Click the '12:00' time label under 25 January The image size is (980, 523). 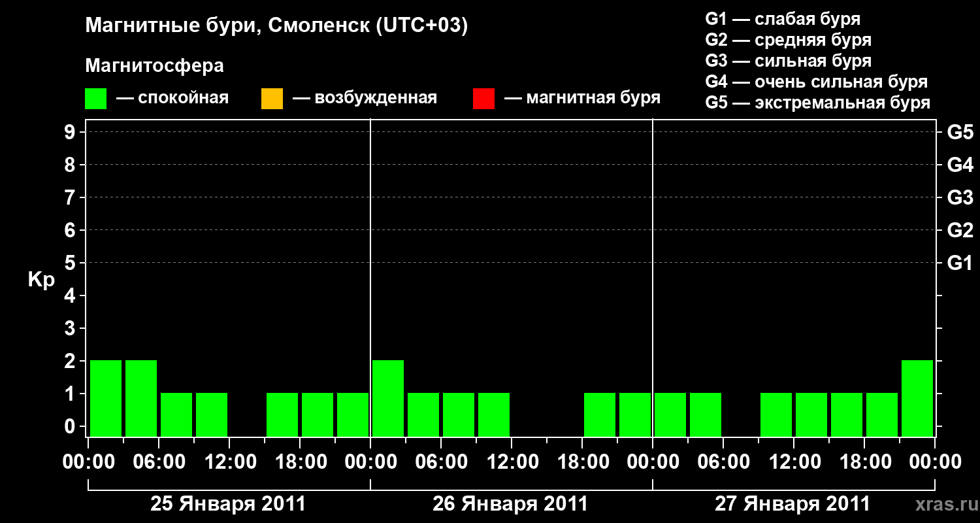[230, 462]
